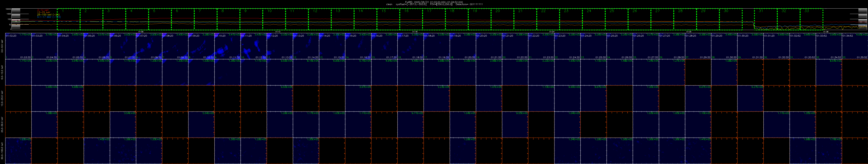The height and width of the screenshot is (164, 868).
Task: Open the 3.0-6.0 keV image starting 01:15:20
Action: tap(359, 46)
